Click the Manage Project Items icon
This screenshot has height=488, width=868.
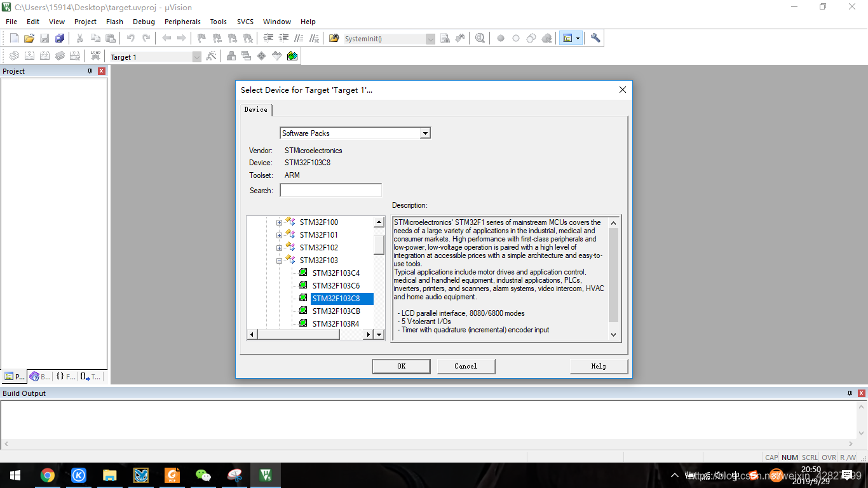pos(231,56)
